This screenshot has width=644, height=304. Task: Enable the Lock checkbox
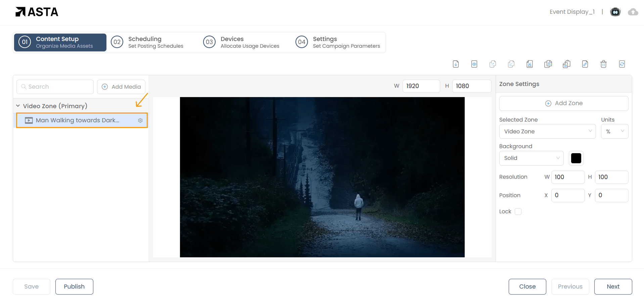(x=518, y=211)
